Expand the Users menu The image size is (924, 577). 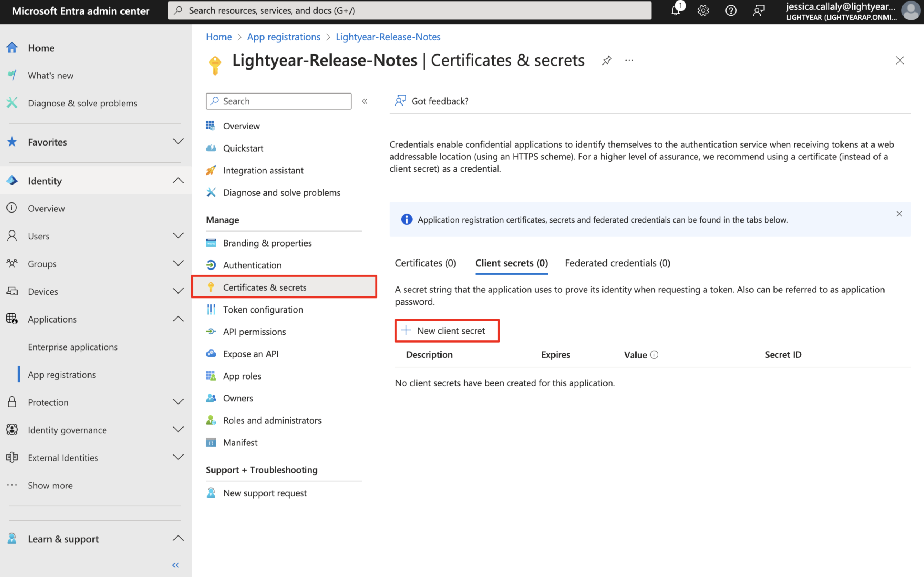point(178,235)
